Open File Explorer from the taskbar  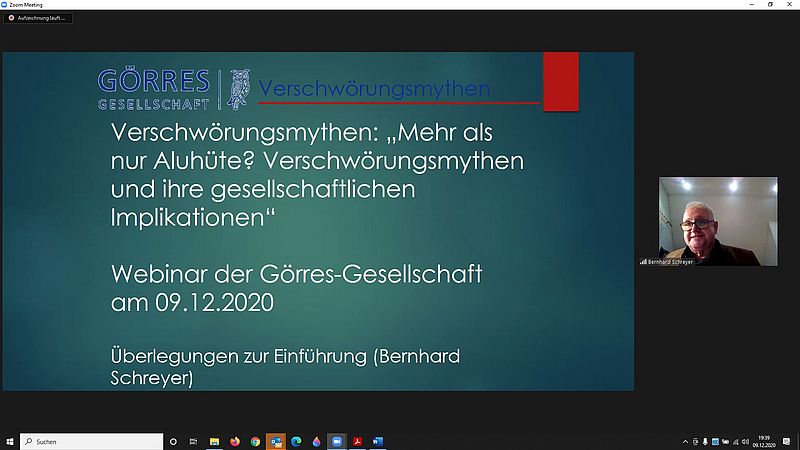(x=214, y=441)
